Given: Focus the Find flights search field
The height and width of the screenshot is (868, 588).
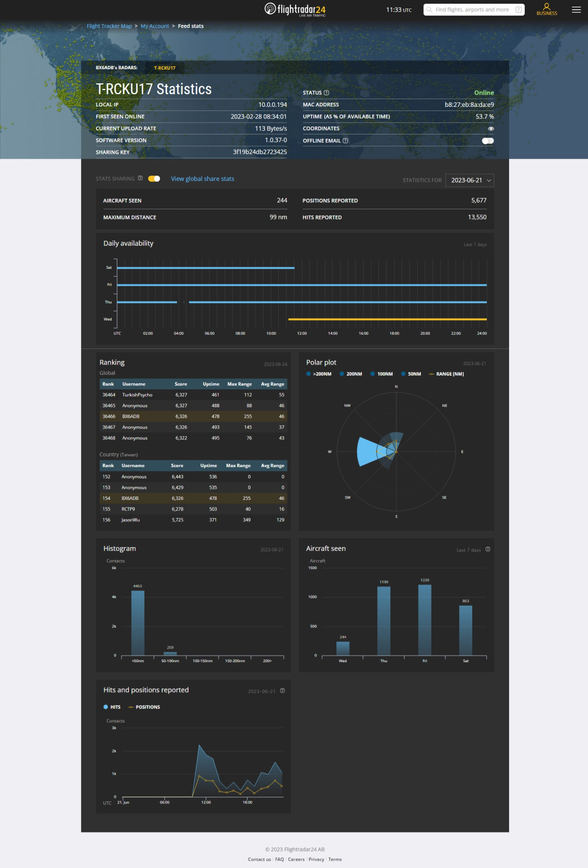Looking at the screenshot, I should 474,10.
